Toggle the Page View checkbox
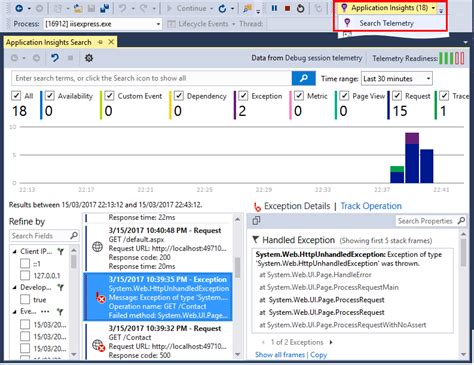The width and height of the screenshot is (474, 365). pyautogui.click(x=344, y=96)
